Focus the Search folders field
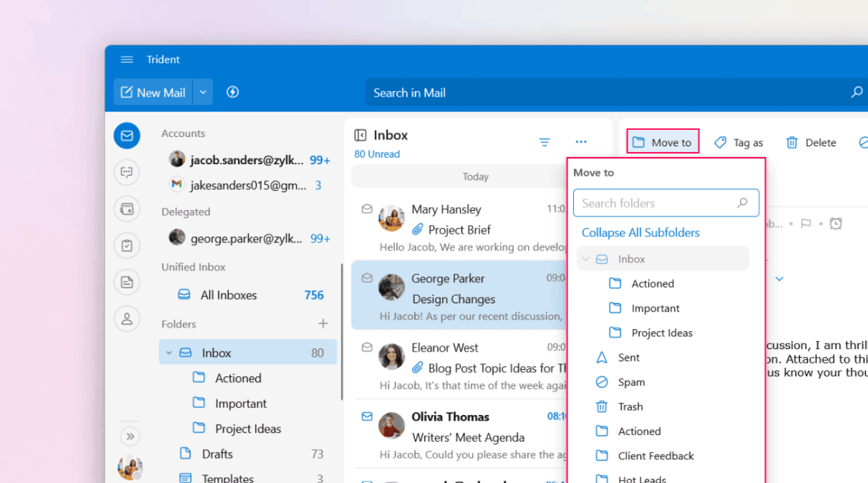Screen dimensions: 868x483 click(666, 203)
